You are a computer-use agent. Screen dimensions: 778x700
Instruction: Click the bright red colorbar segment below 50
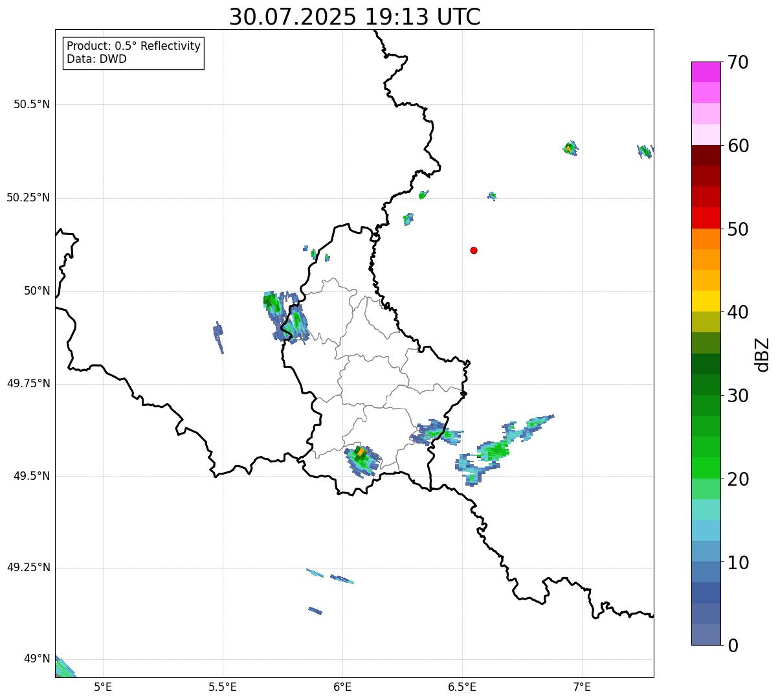click(706, 218)
